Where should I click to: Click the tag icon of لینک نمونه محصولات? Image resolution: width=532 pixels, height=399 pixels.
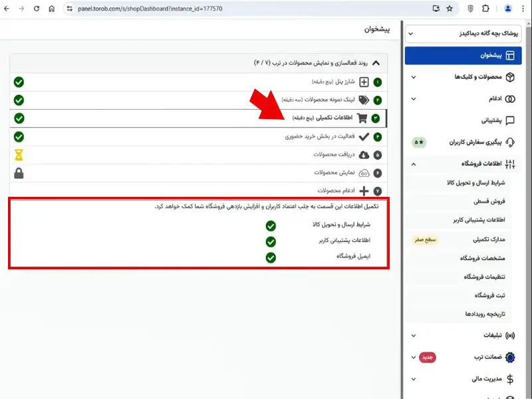(x=364, y=100)
